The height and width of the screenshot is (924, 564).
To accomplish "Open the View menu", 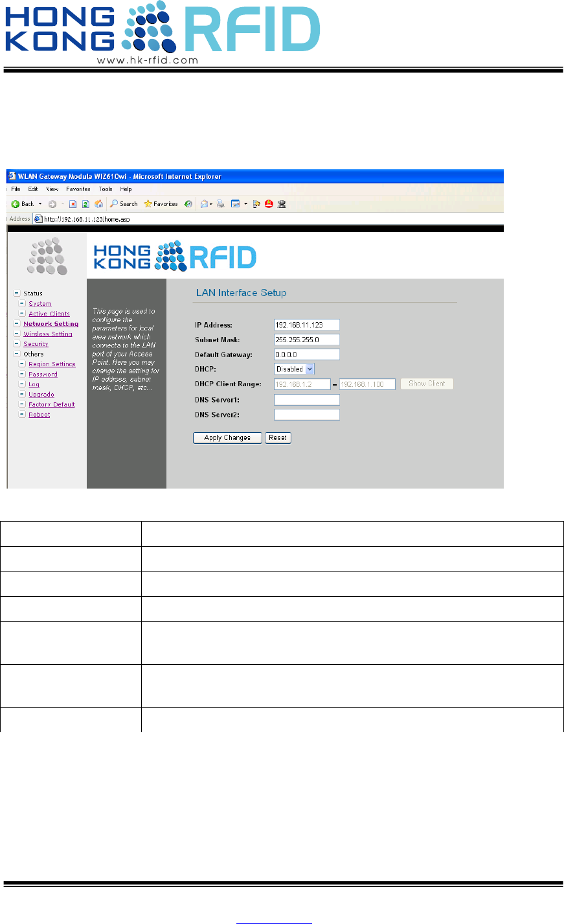I will pos(52,189).
